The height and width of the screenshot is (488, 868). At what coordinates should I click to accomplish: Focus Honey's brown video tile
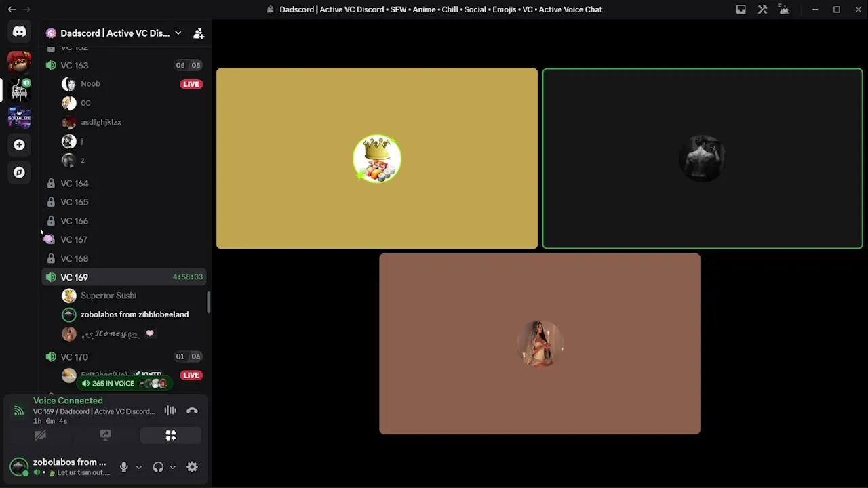click(540, 344)
